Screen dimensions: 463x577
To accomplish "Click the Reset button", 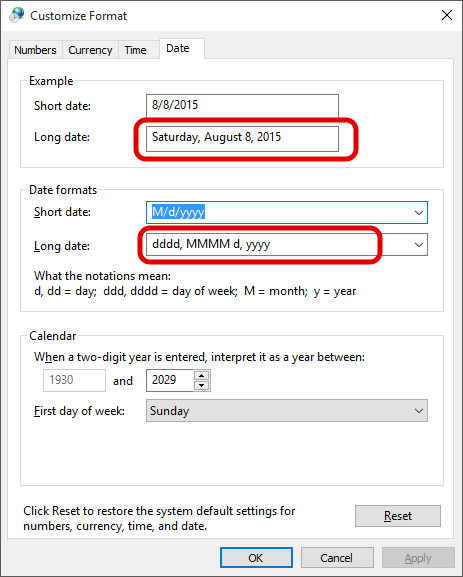I will [398, 516].
